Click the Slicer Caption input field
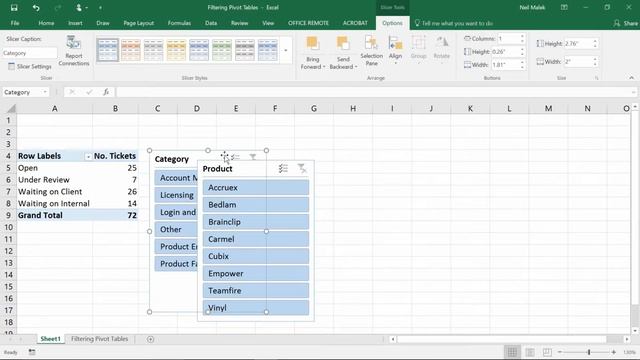The image size is (640, 360). tap(30, 53)
